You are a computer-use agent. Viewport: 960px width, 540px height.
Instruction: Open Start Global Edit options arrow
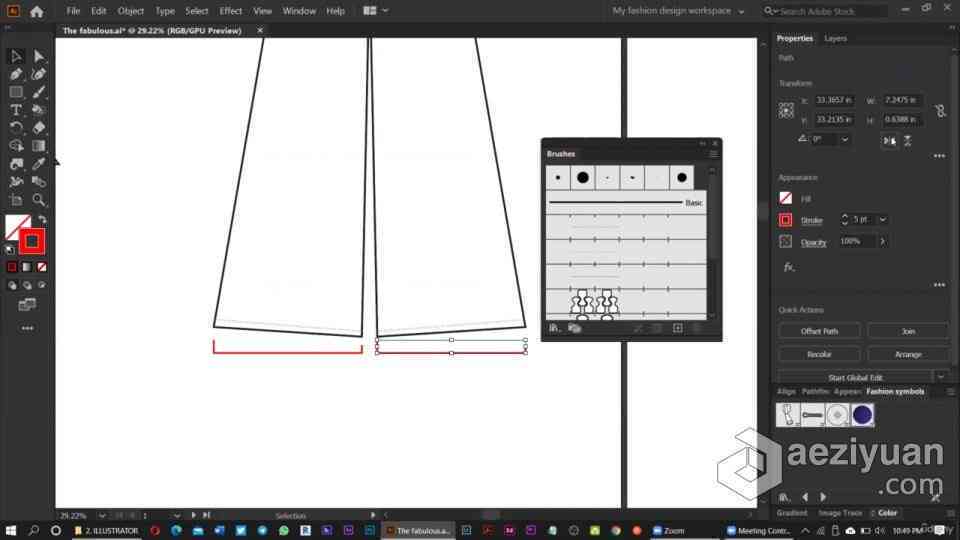pyautogui.click(x=941, y=378)
